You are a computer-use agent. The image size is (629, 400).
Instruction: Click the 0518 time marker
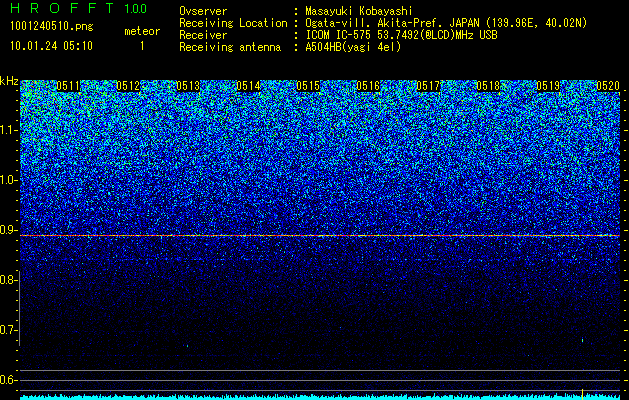click(488, 86)
